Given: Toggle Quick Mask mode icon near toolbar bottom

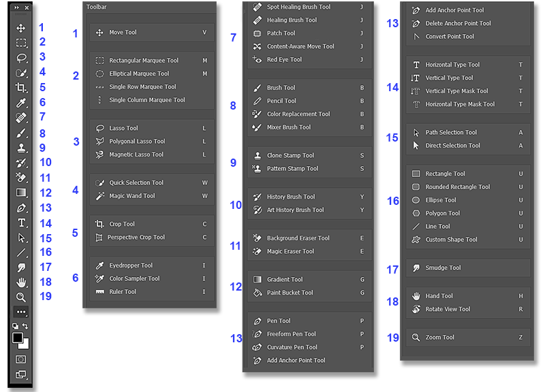Looking at the screenshot, I should point(21,359).
